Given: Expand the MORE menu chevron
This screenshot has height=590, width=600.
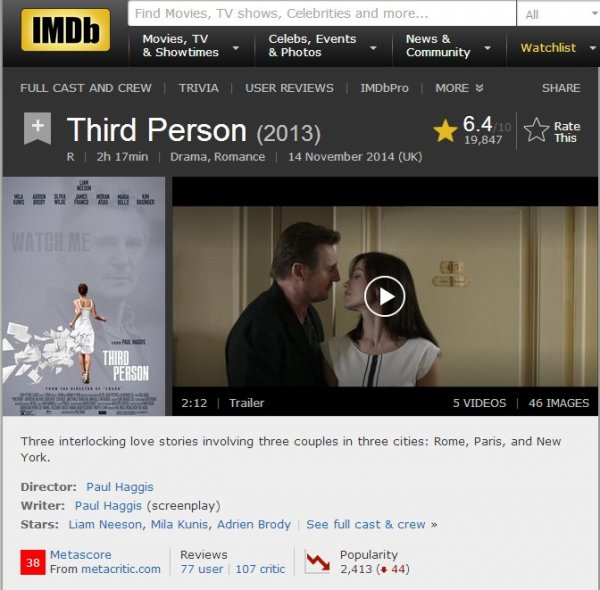Looking at the screenshot, I should [479, 88].
